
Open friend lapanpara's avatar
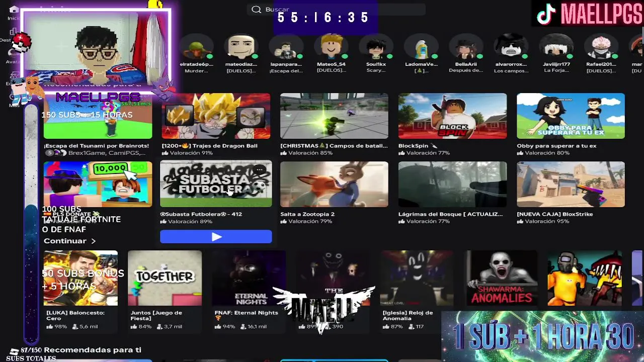pos(286,48)
